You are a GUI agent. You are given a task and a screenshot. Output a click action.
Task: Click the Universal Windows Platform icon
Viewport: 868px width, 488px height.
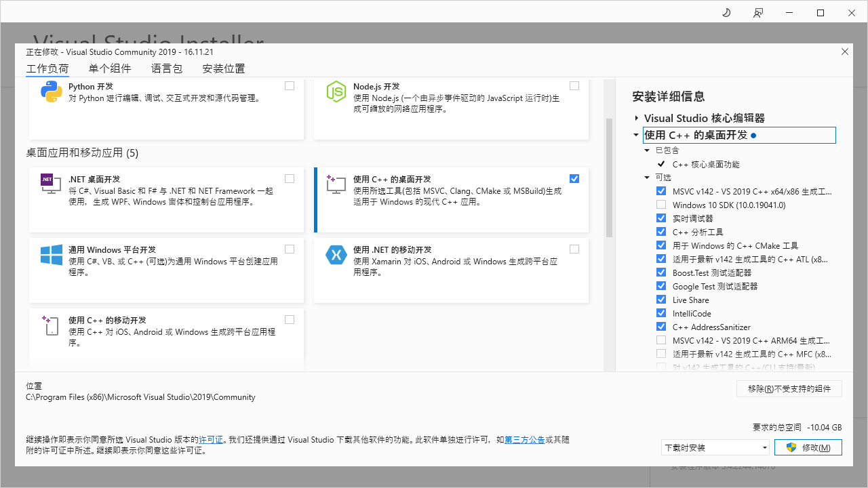pyautogui.click(x=52, y=255)
